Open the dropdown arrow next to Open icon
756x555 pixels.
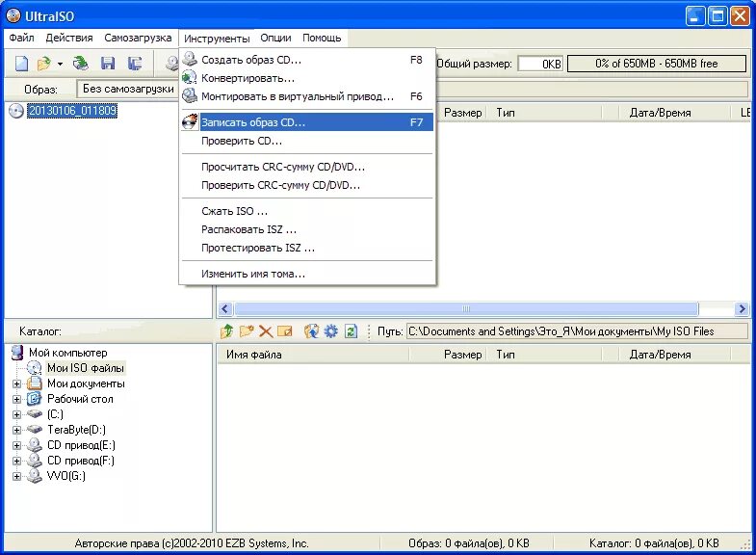pos(60,64)
